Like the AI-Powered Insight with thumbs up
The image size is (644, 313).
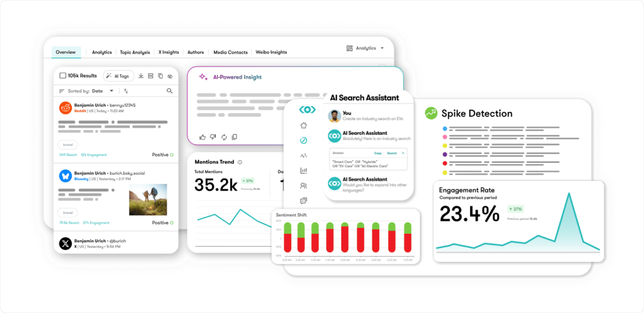tap(203, 137)
